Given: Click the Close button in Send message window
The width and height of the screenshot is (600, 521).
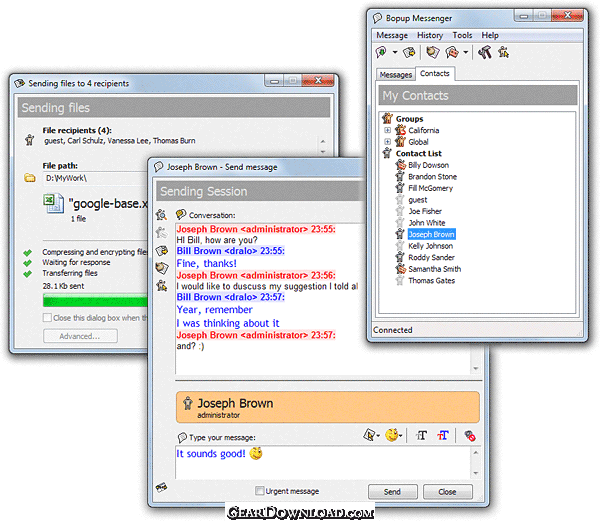Looking at the screenshot, I should (x=448, y=492).
